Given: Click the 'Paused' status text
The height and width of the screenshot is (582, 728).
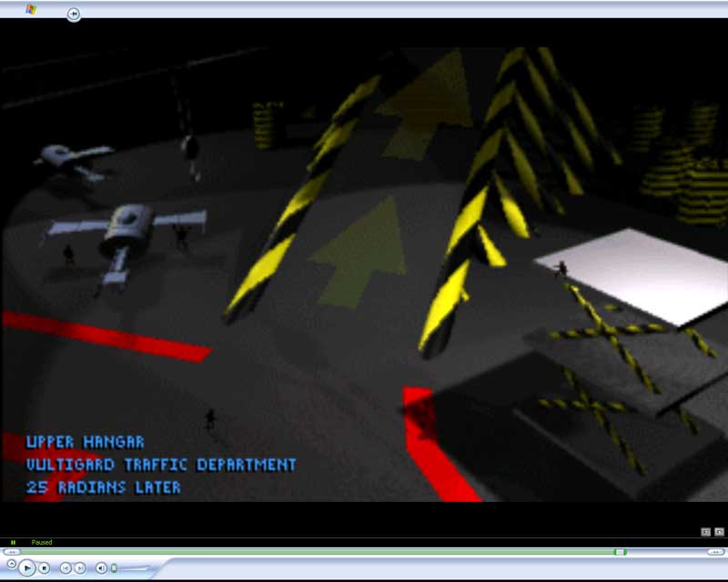Looking at the screenshot, I should pos(42,542).
